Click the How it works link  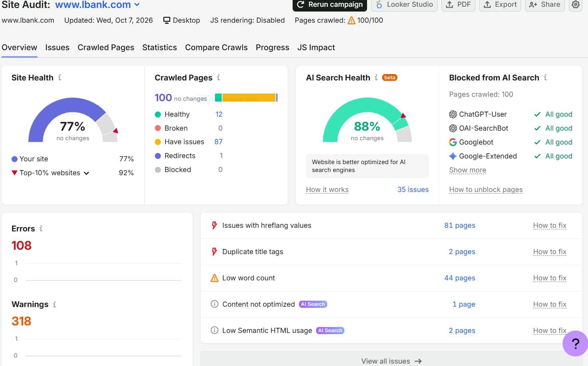327,190
